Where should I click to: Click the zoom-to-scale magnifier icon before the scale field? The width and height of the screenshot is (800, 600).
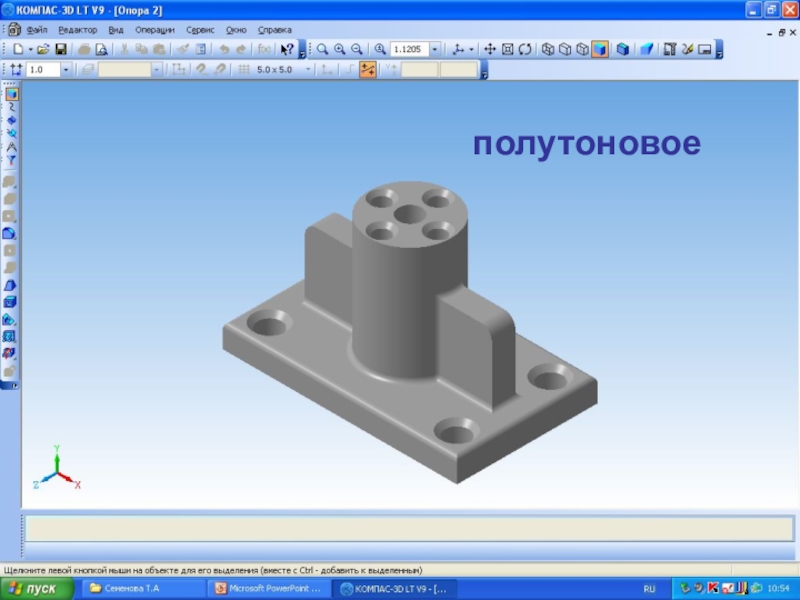pyautogui.click(x=380, y=49)
